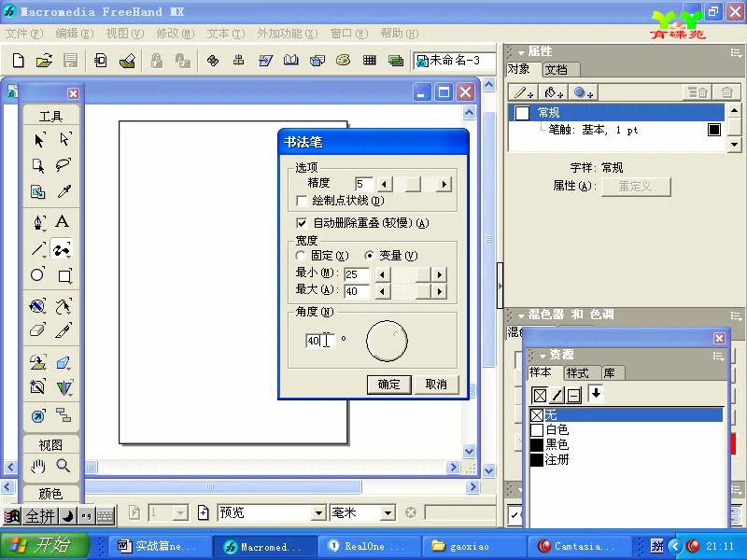Open the color palette mixer icon
Viewport: 747px width, 560px height.
(x=343, y=60)
